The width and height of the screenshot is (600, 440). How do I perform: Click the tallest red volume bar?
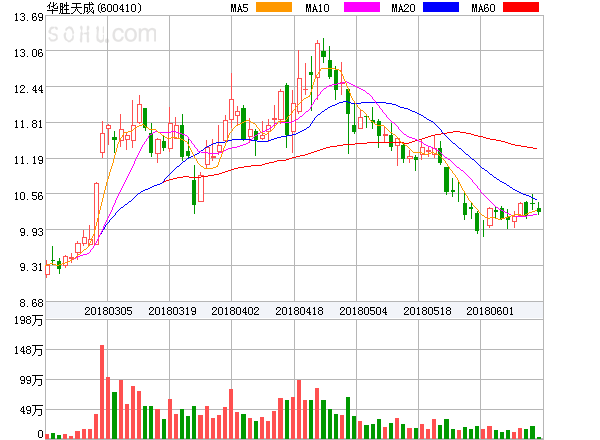click(x=102, y=392)
